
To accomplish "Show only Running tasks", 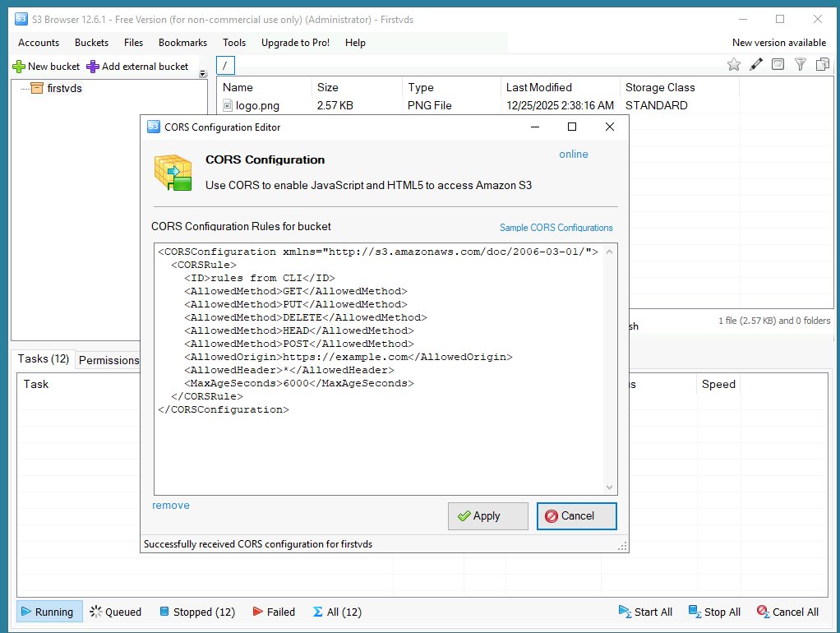I will point(49,612).
